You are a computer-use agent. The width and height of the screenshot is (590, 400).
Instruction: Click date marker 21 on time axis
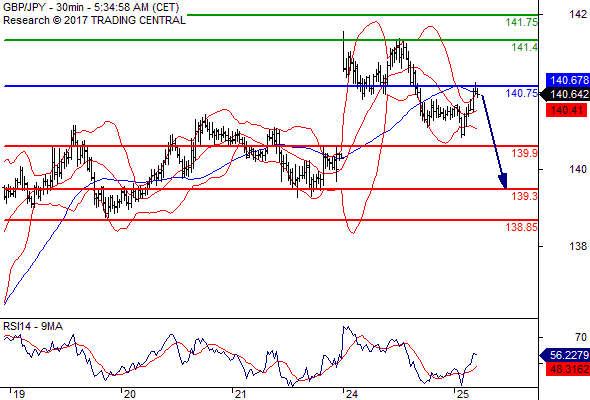pyautogui.click(x=240, y=394)
